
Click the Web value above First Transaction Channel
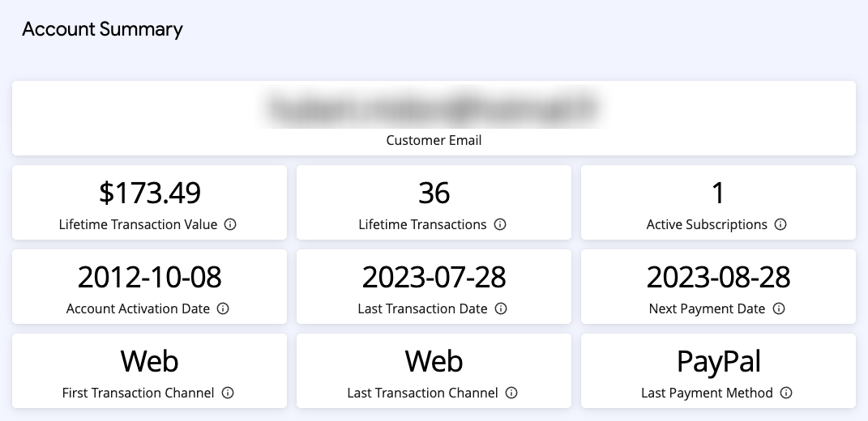coord(149,361)
